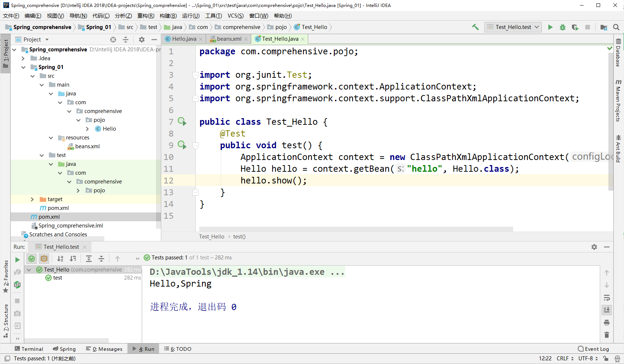
Task: Change CRLF line separator in status bar
Action: [565, 358]
